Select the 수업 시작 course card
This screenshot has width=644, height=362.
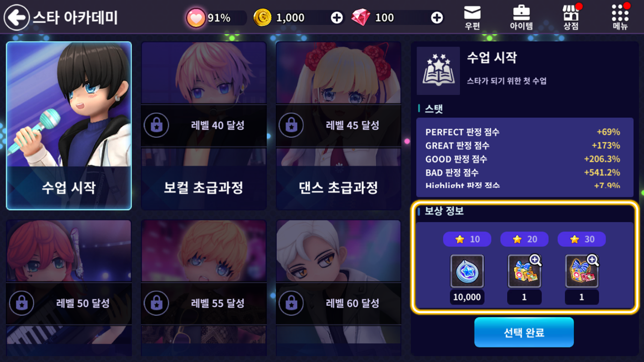point(69,126)
